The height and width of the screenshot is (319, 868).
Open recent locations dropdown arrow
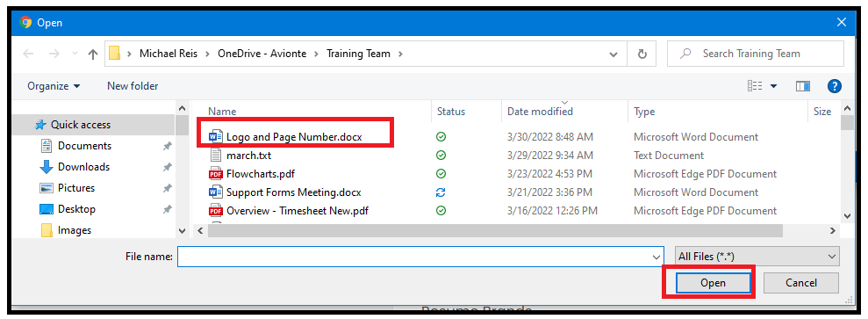(x=75, y=54)
